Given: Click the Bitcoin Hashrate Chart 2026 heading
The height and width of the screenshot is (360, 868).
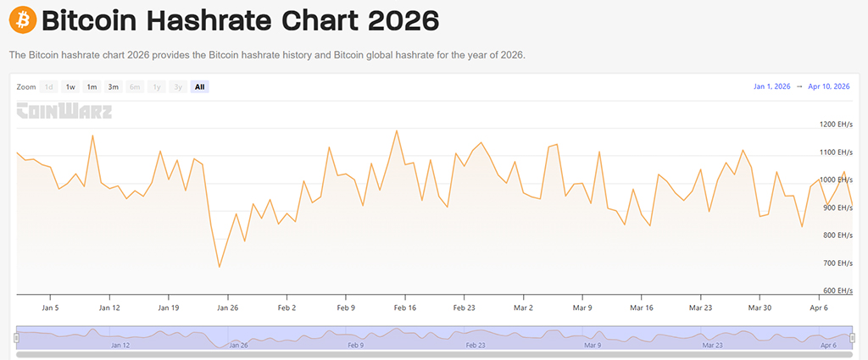Looking at the screenshot, I should [240, 19].
